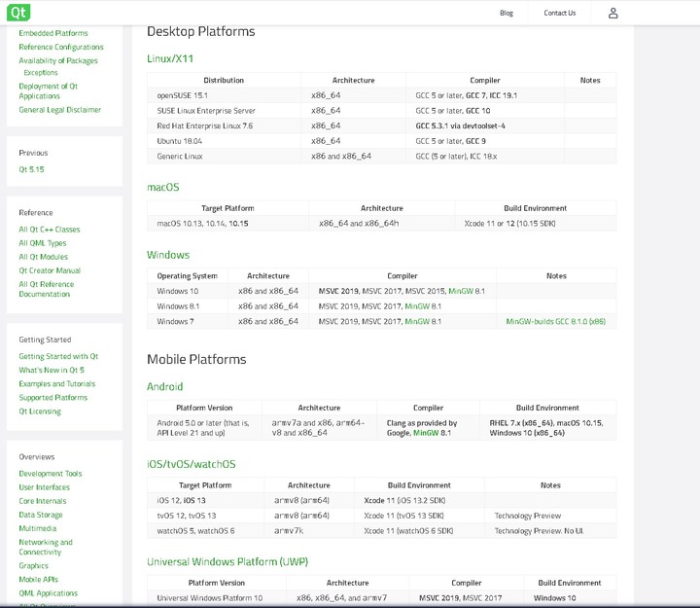
Task: Open Multimedia overview link
Action: (38, 528)
